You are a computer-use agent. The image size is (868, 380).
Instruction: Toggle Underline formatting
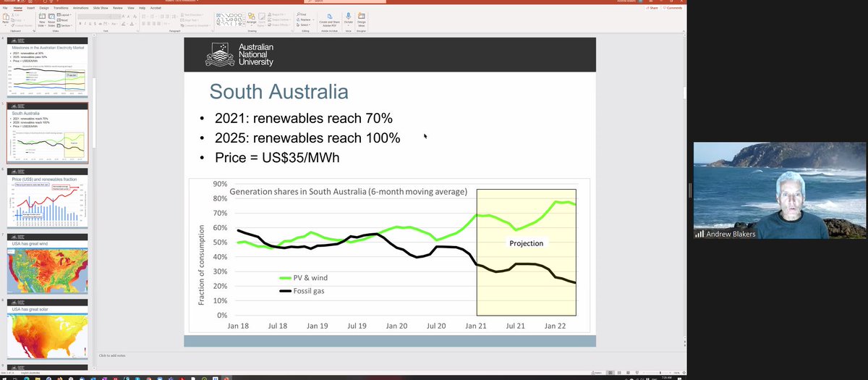(90, 23)
